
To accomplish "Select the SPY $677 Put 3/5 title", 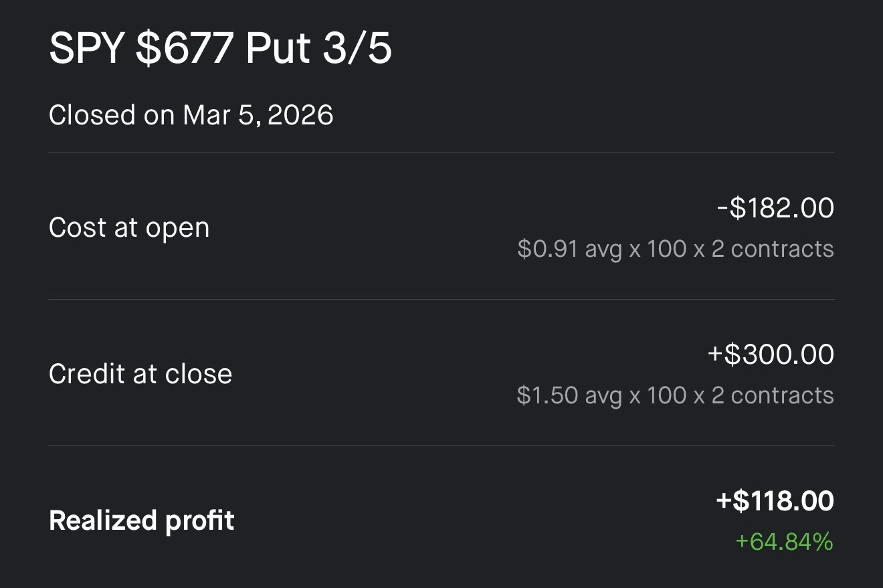I will [221, 47].
